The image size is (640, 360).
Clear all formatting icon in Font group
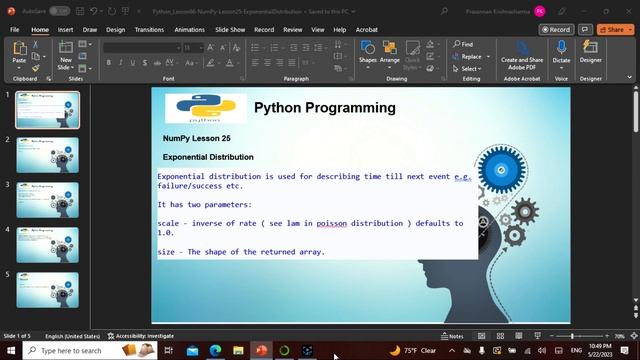236,48
